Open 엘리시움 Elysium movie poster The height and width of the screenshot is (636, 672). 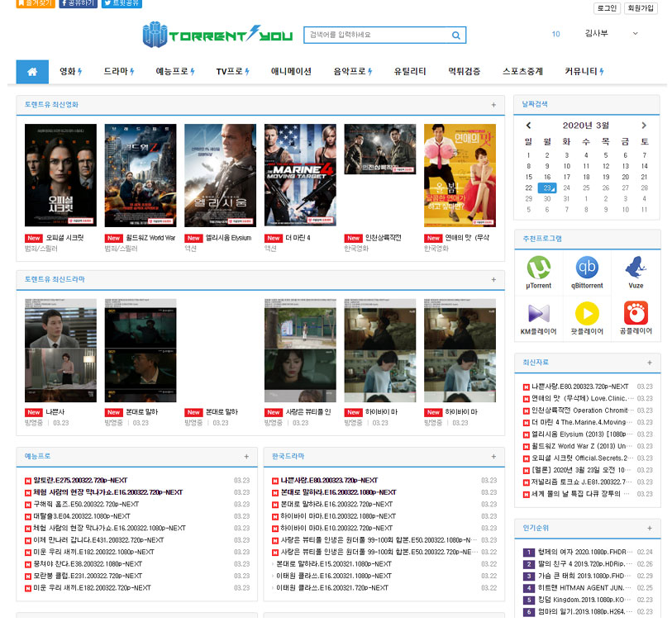pos(221,175)
